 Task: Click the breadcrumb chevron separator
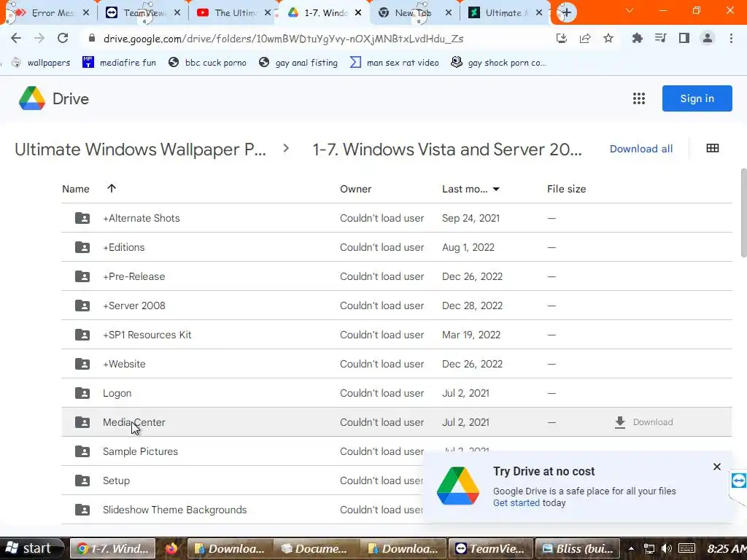coord(286,149)
